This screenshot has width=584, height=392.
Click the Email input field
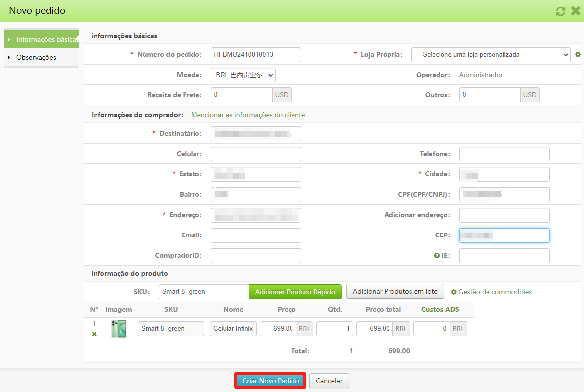pyautogui.click(x=256, y=235)
